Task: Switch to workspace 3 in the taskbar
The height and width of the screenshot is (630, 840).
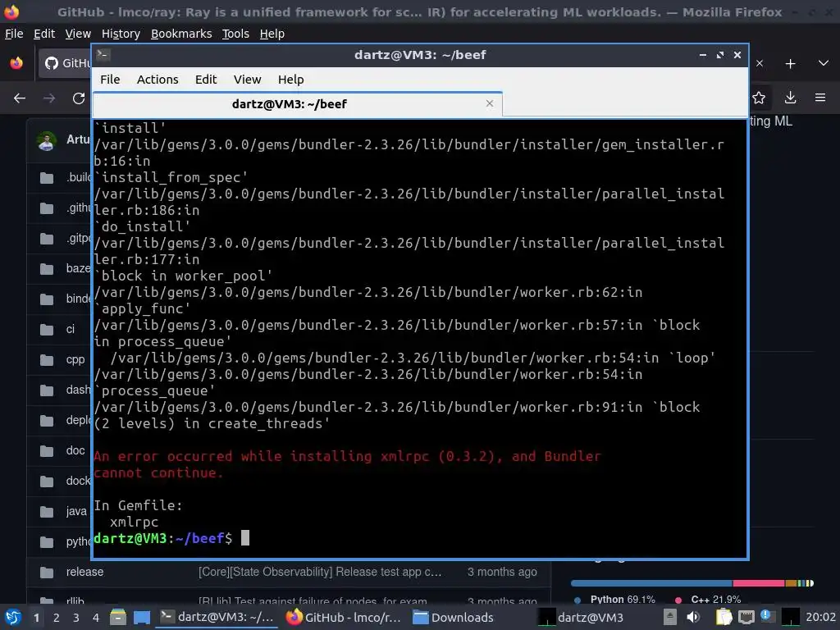Action: 76,617
